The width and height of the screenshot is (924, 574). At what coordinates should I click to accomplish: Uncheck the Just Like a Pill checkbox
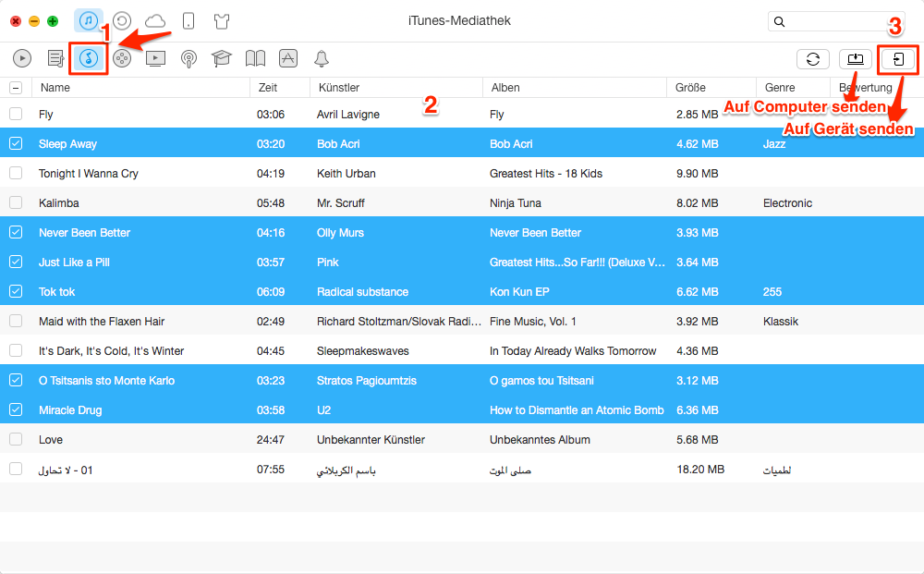pyautogui.click(x=16, y=262)
